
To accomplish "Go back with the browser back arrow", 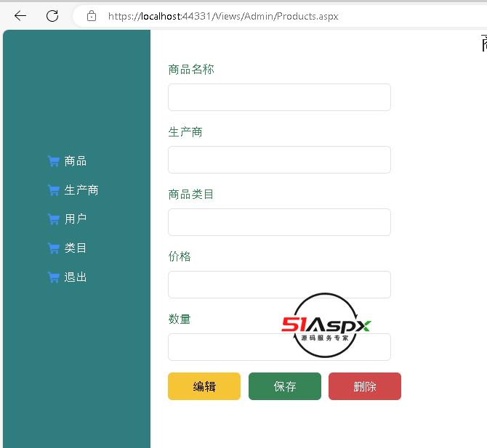I will point(20,16).
